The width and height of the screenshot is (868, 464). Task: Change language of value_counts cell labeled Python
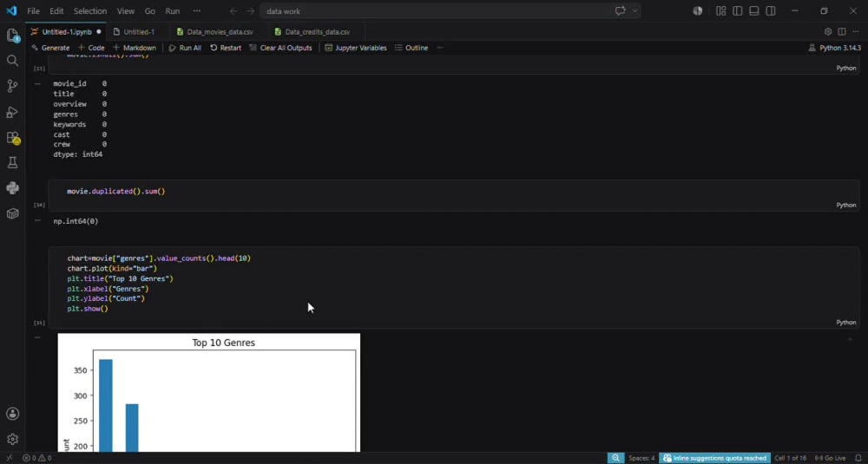(x=845, y=323)
